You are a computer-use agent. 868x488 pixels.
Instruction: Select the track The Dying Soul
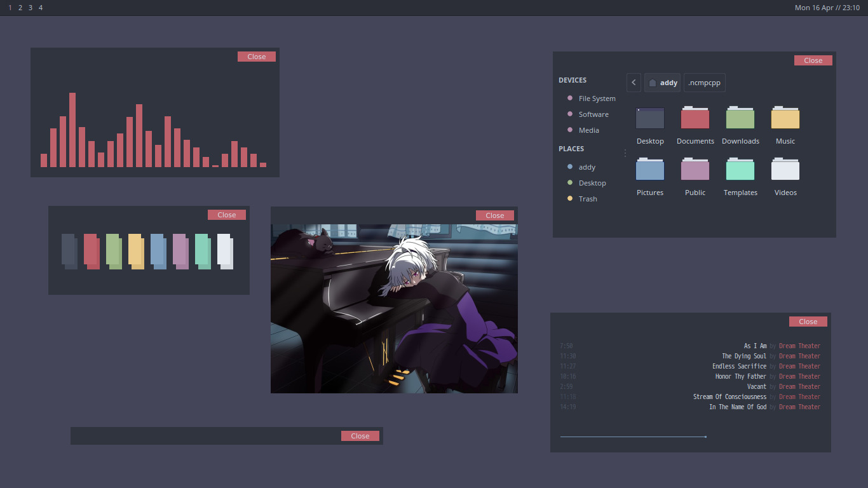click(744, 356)
